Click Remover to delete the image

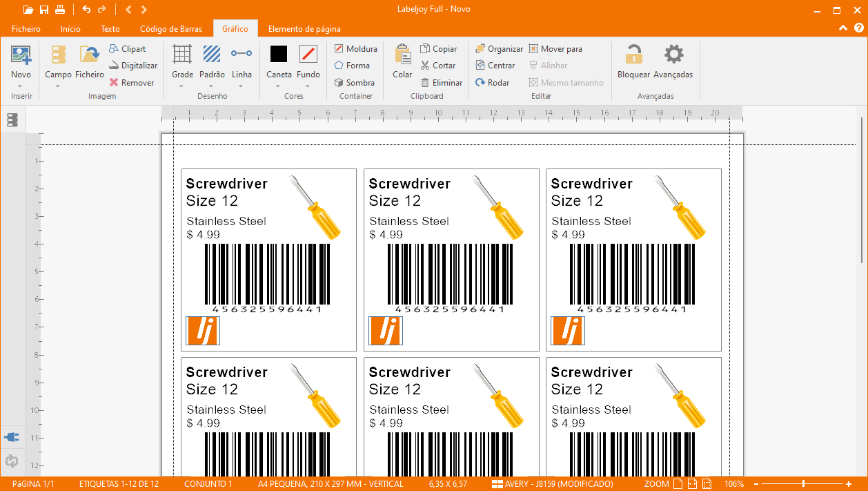[x=132, y=82]
